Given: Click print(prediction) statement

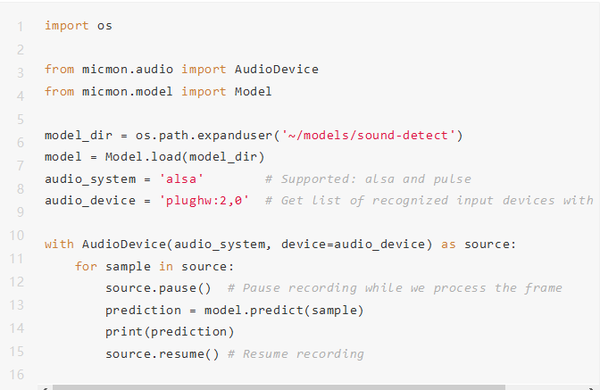Looking at the screenshot, I should coord(170,331).
